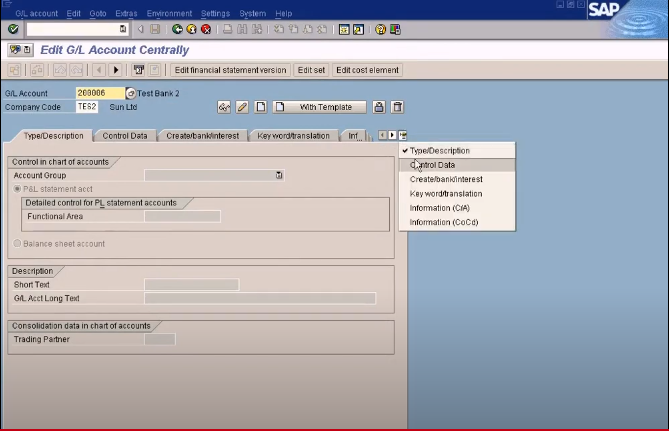Click the green Back arrow icon
This screenshot has width=669, height=431.
point(177,29)
